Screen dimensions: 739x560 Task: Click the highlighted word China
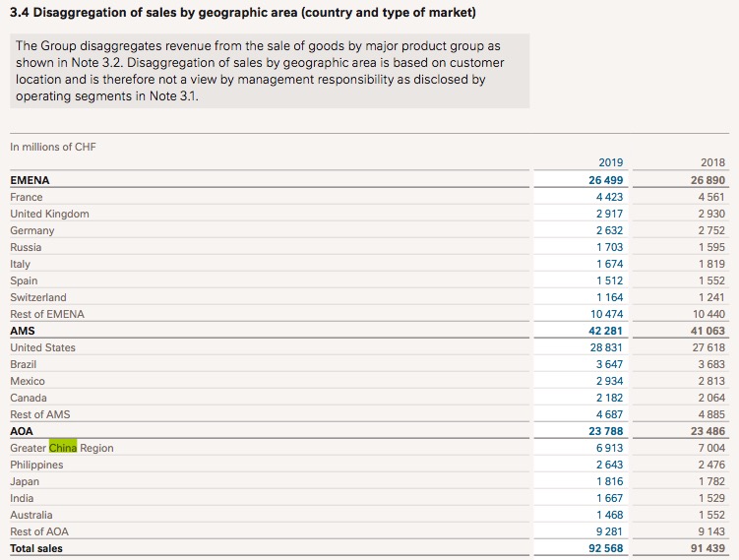pyautogui.click(x=63, y=448)
